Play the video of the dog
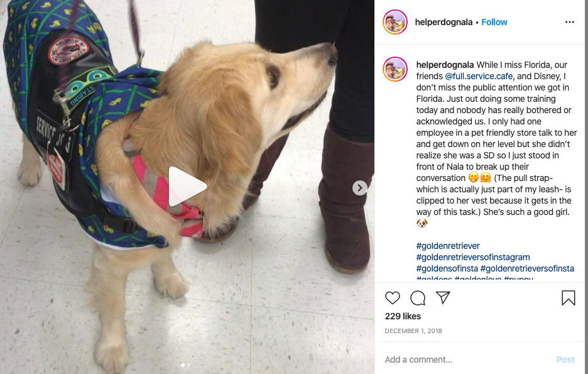588x374 pixels. pos(187,187)
